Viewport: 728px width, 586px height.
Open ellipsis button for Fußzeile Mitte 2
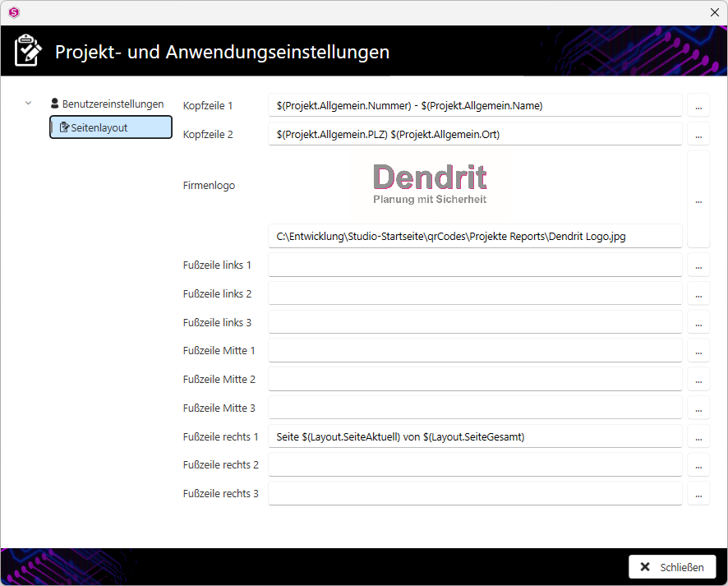(698, 380)
